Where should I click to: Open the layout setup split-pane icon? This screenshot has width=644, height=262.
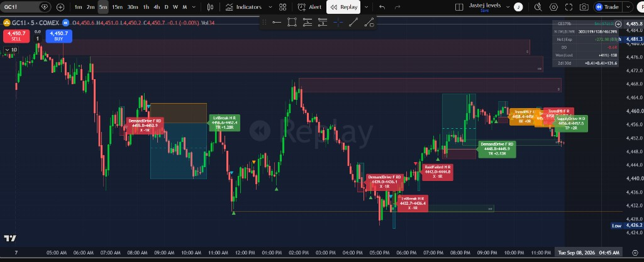(x=458, y=7)
